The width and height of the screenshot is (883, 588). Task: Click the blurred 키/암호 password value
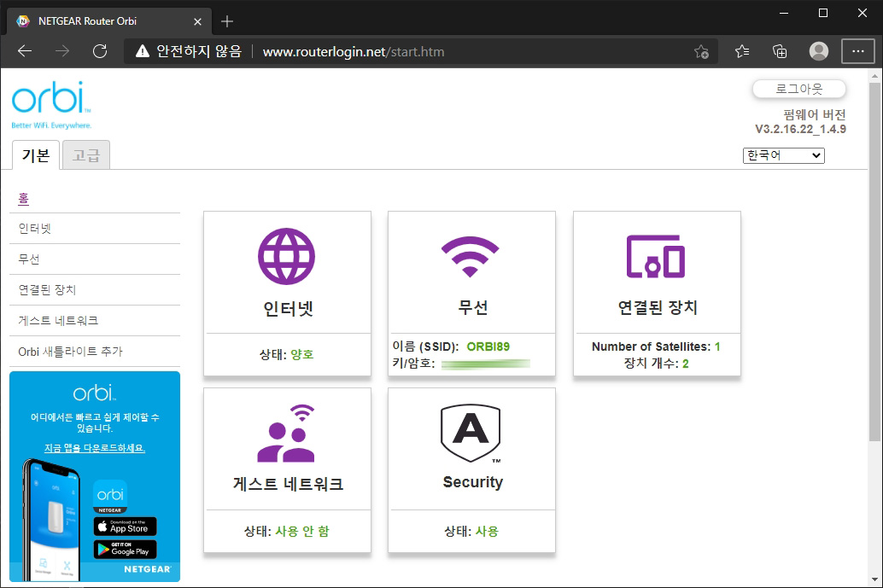(485, 364)
